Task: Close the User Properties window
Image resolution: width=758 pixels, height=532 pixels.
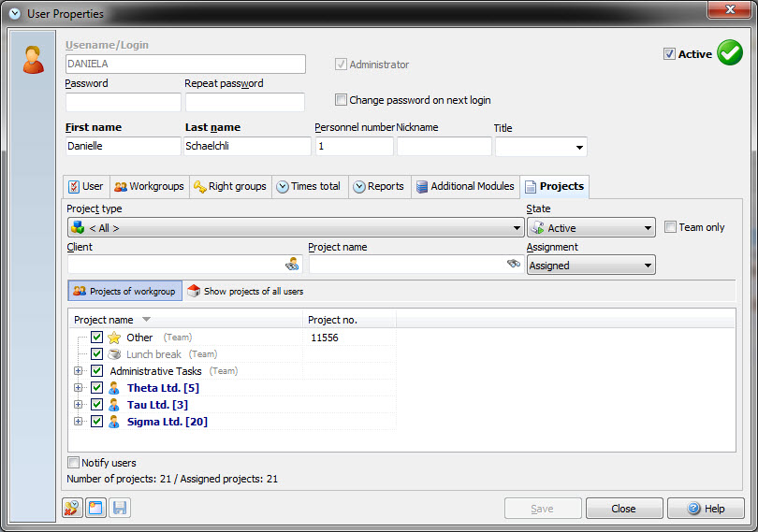Action: point(730,9)
